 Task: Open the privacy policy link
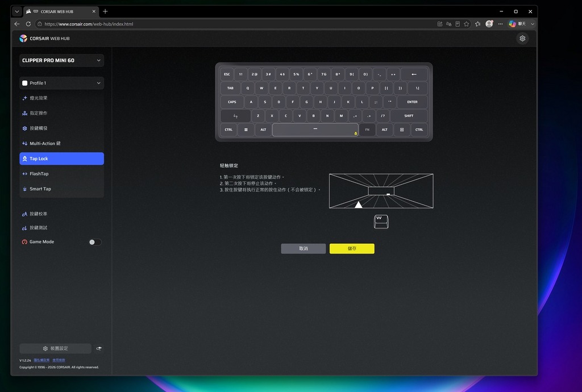point(41,360)
